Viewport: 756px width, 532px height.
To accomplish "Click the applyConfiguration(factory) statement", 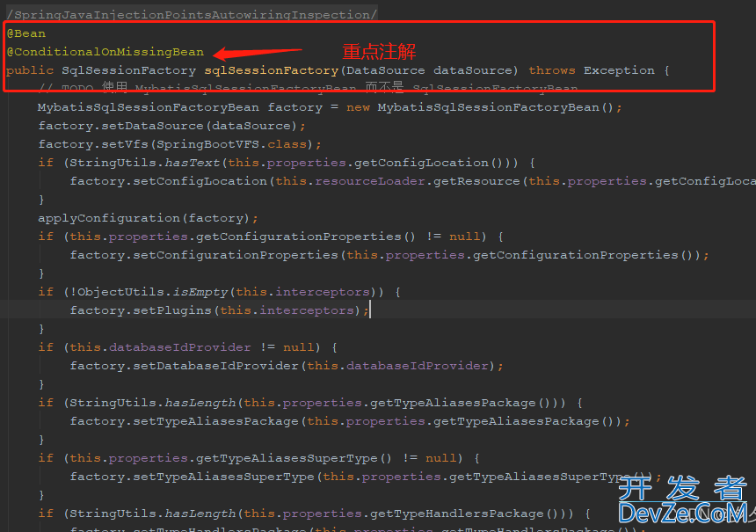I will (148, 218).
